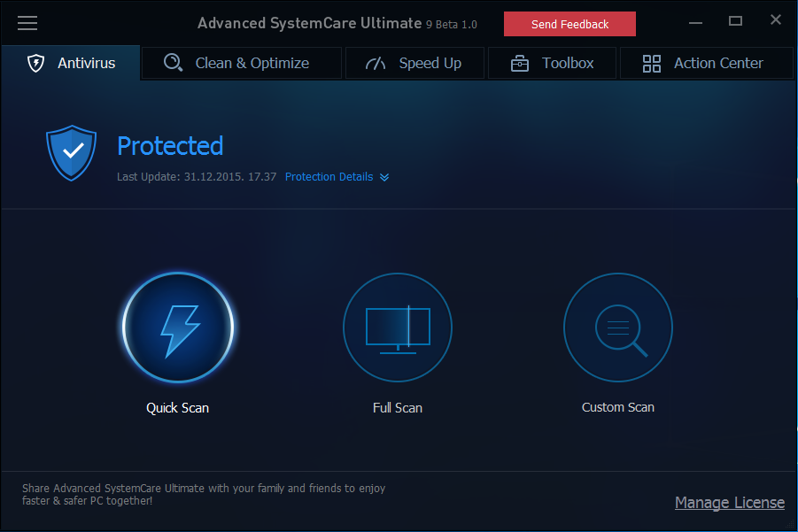Switch to the Antivirus tab
Image resolution: width=798 pixels, height=532 pixels.
(71, 63)
